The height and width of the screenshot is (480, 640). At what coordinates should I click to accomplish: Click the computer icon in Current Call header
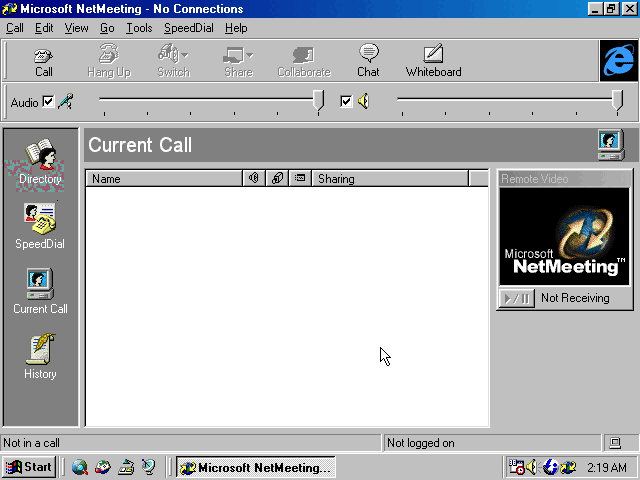click(611, 145)
